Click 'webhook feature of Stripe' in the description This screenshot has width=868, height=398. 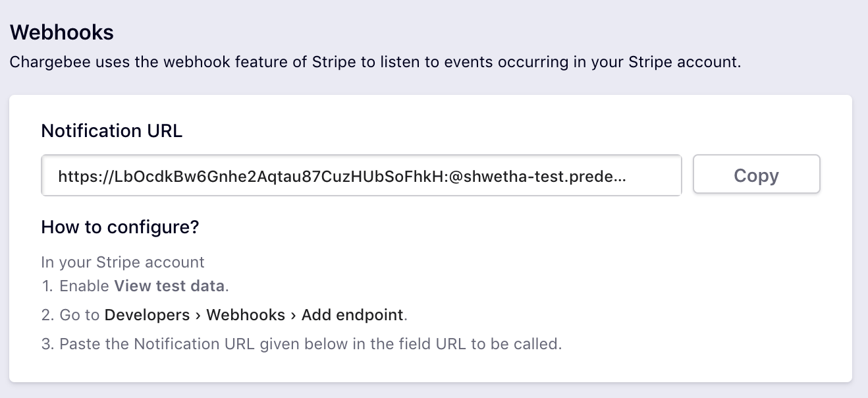click(x=253, y=63)
